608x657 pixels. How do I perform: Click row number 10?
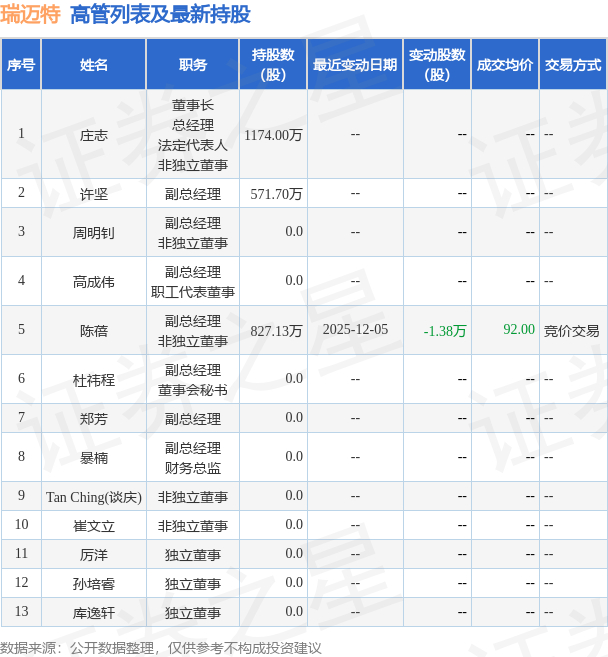(21, 524)
